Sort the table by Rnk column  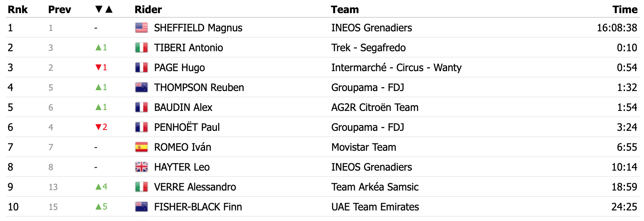tap(18, 9)
